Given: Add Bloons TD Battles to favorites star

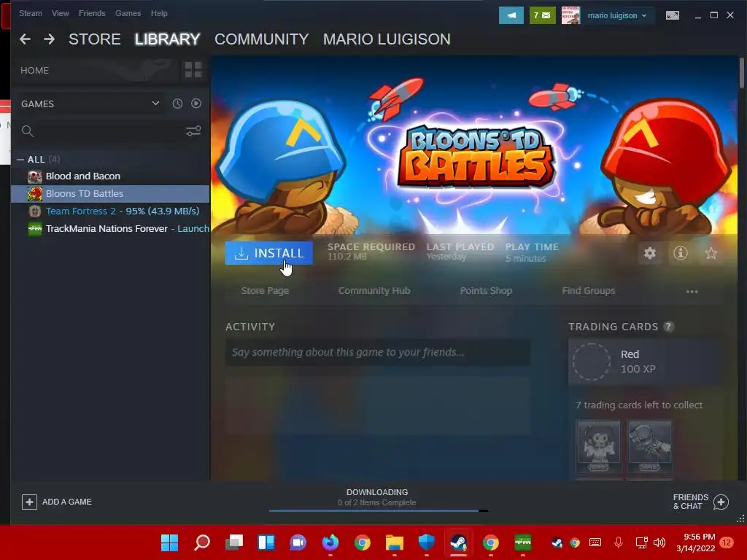Looking at the screenshot, I should pos(711,253).
